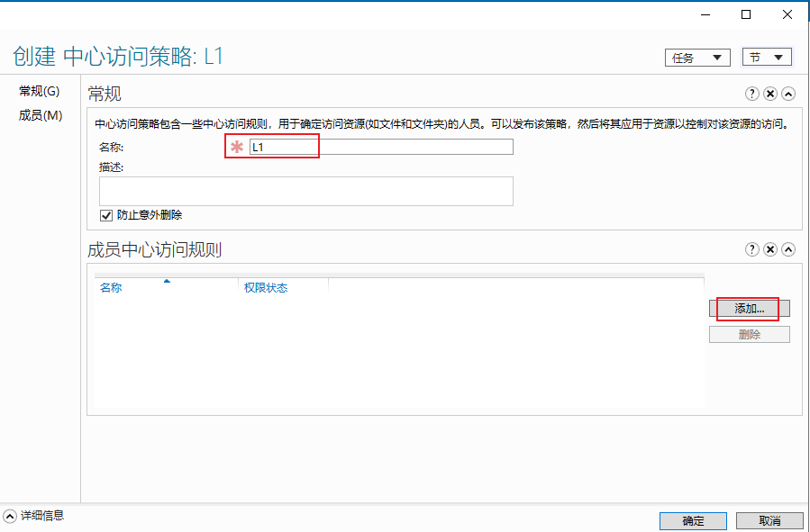810x532 pixels.
Task: Click the 描述 text box
Action: coord(305,192)
